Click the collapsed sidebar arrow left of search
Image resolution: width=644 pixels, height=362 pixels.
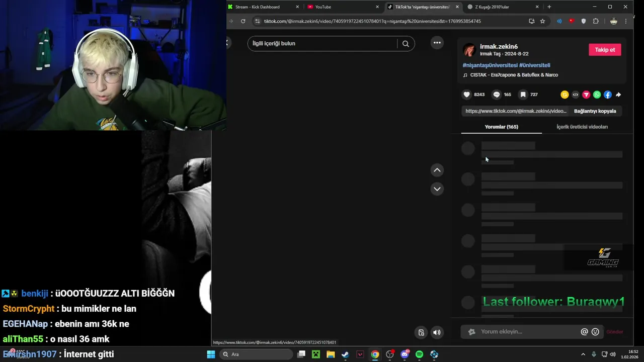point(227,43)
